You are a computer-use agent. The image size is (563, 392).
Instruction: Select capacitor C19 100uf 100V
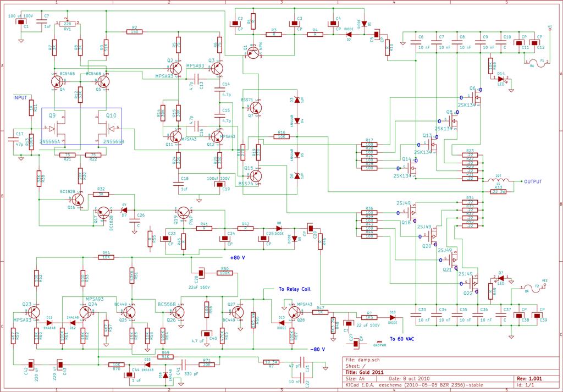(x=219, y=185)
